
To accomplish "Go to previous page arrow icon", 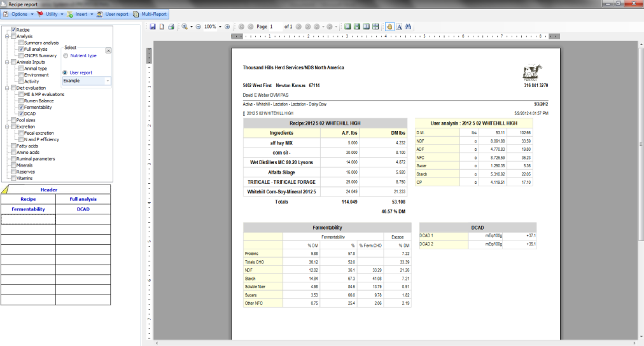I will pyautogui.click(x=251, y=27).
